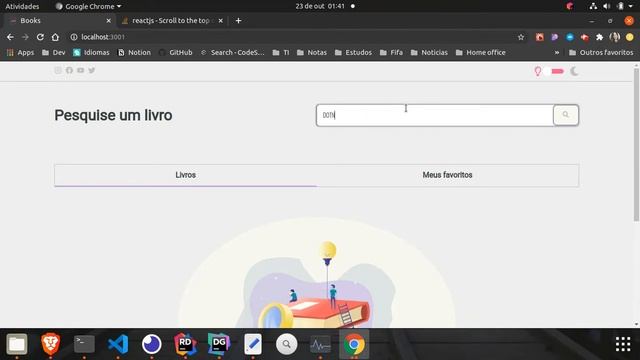Open the Estudos bookmarks folder

click(x=353, y=53)
